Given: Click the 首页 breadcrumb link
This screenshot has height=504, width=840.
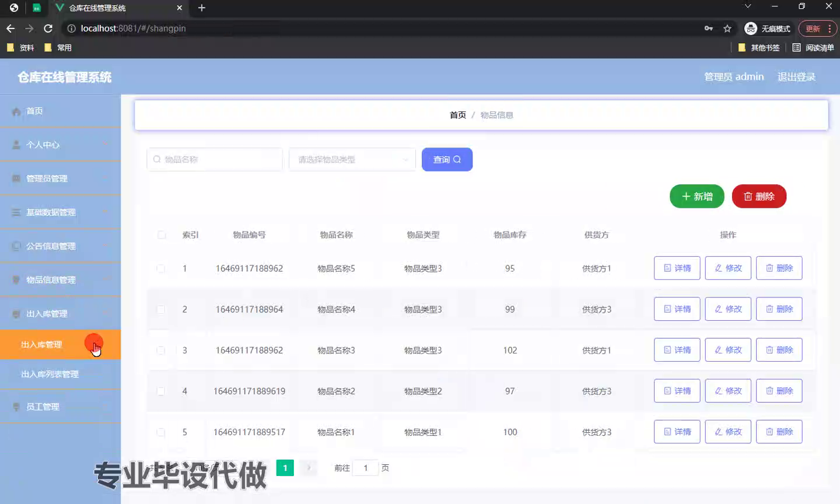Looking at the screenshot, I should coord(458,115).
